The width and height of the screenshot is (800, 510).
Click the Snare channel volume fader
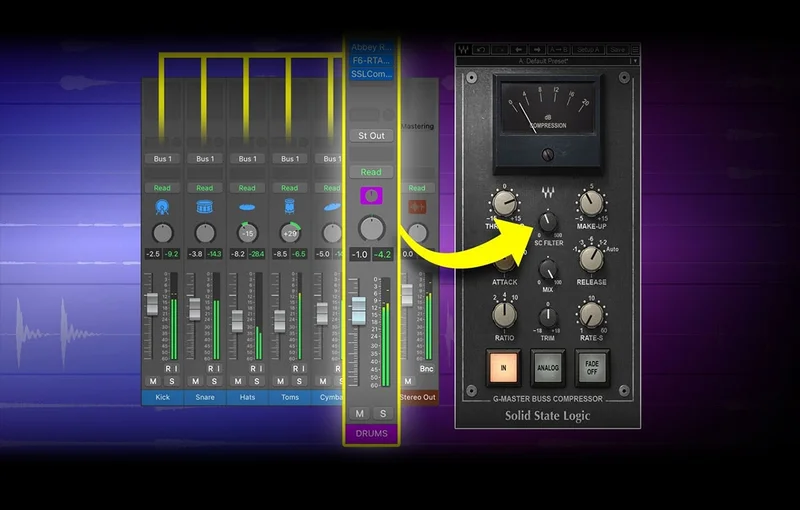[194, 309]
